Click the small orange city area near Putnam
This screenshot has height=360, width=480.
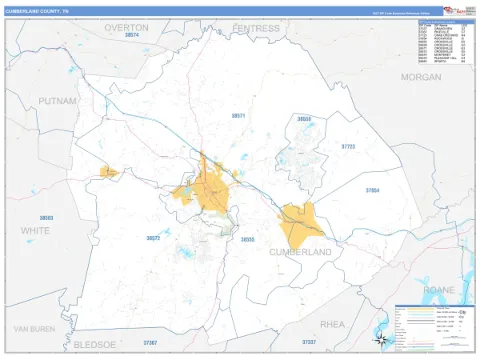coord(109,172)
